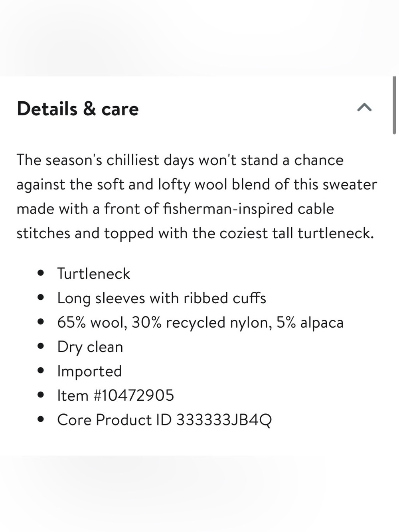Click the "Details & care" heading text
Screen dimensions: 399x532
tap(78, 109)
